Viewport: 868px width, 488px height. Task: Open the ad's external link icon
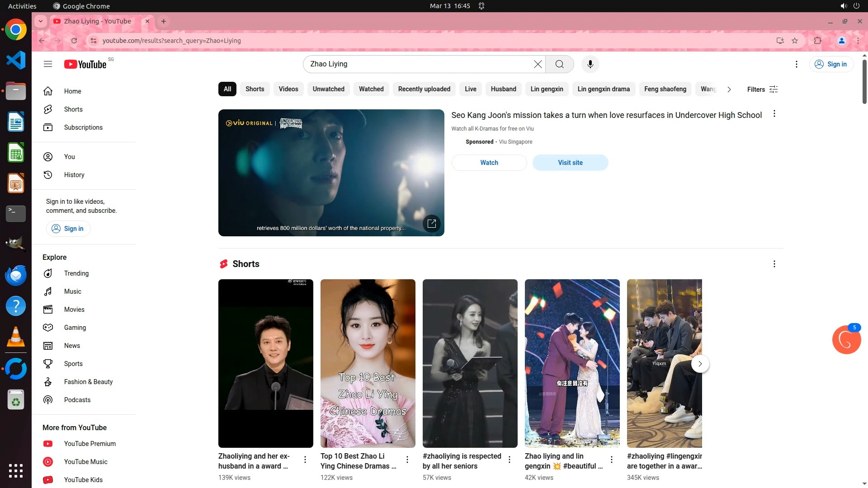[x=431, y=223]
